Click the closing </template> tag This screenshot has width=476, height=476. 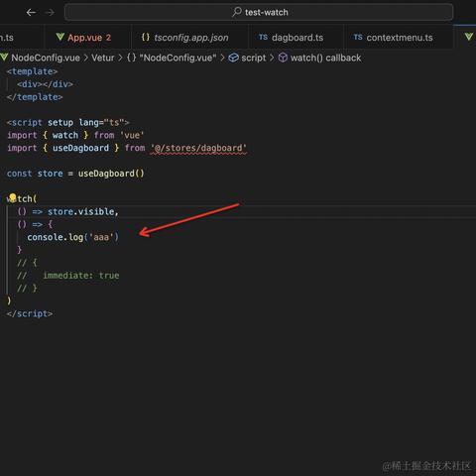point(35,97)
